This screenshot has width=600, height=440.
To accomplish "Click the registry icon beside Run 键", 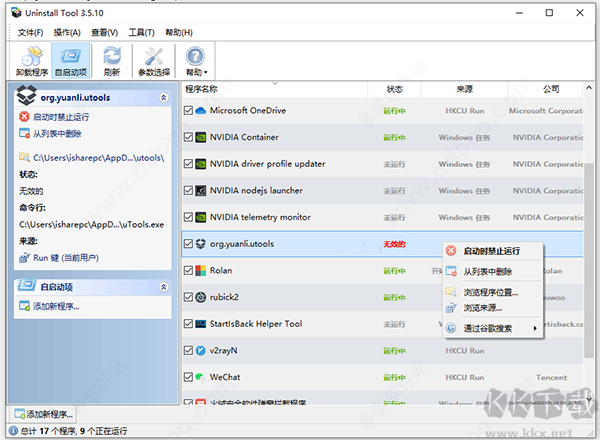I will click(x=24, y=257).
